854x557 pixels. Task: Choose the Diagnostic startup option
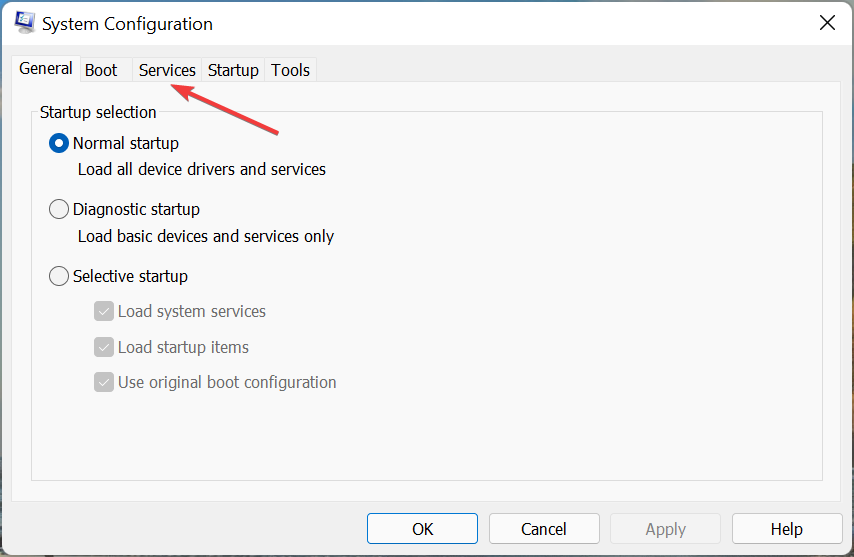[x=59, y=209]
